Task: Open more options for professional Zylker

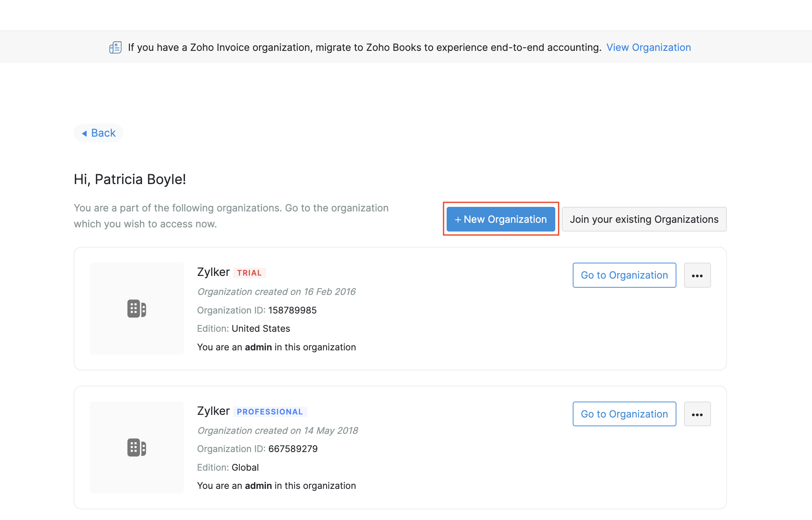Action: 697,414
